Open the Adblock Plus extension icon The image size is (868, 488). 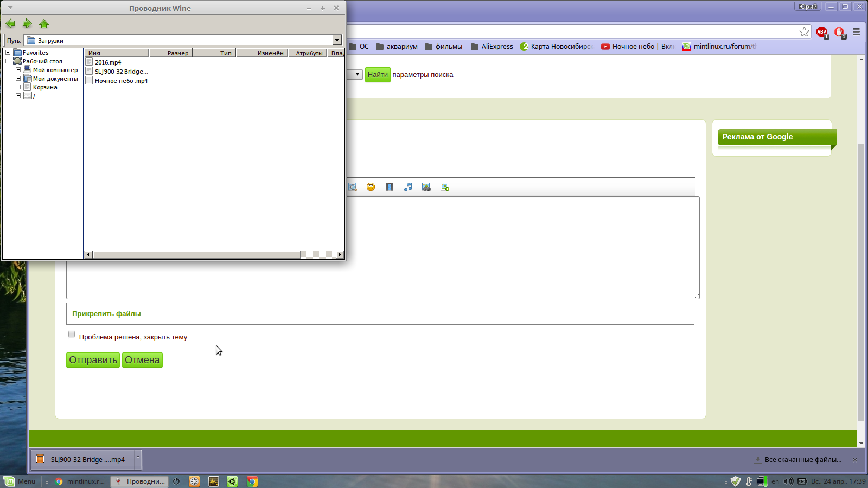[822, 32]
